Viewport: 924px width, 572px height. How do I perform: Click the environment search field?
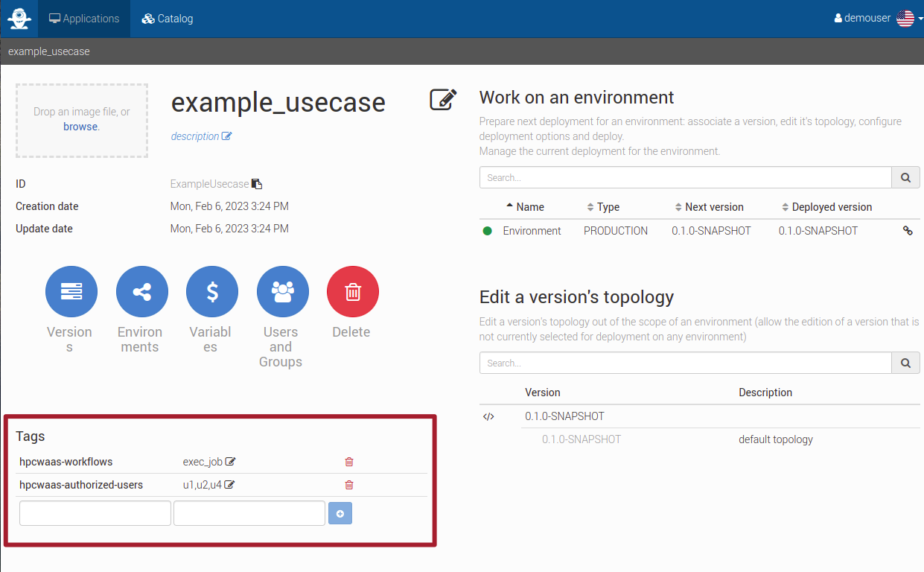(686, 177)
